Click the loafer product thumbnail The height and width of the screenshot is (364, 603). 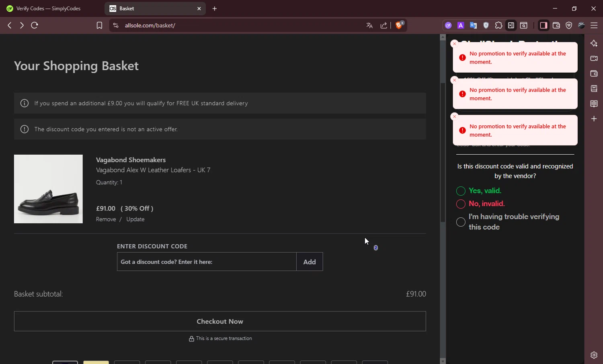[48, 189]
